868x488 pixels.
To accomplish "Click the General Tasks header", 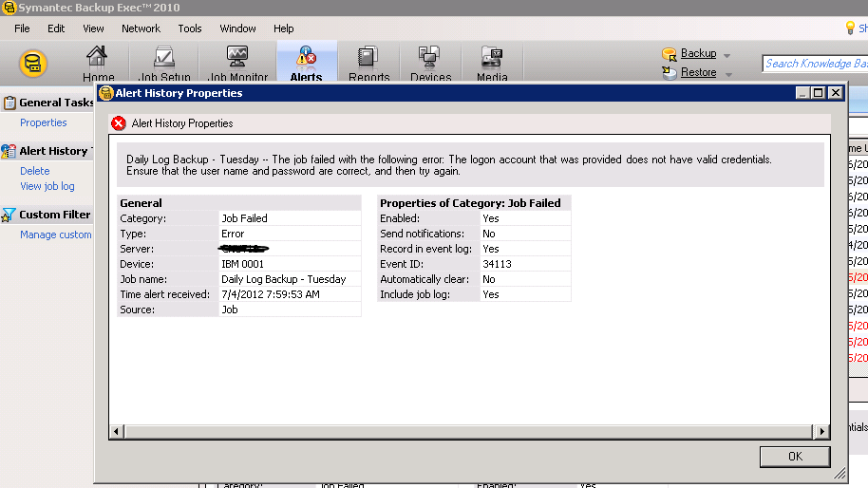I will coord(56,103).
